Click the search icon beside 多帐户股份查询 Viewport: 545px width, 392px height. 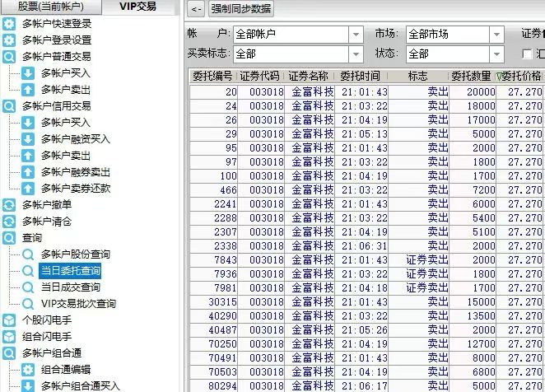[x=28, y=254]
